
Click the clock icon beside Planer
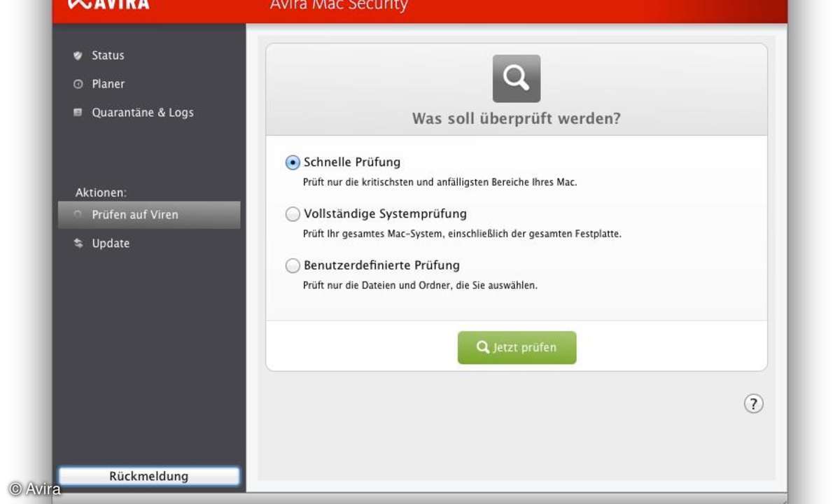tap(78, 84)
